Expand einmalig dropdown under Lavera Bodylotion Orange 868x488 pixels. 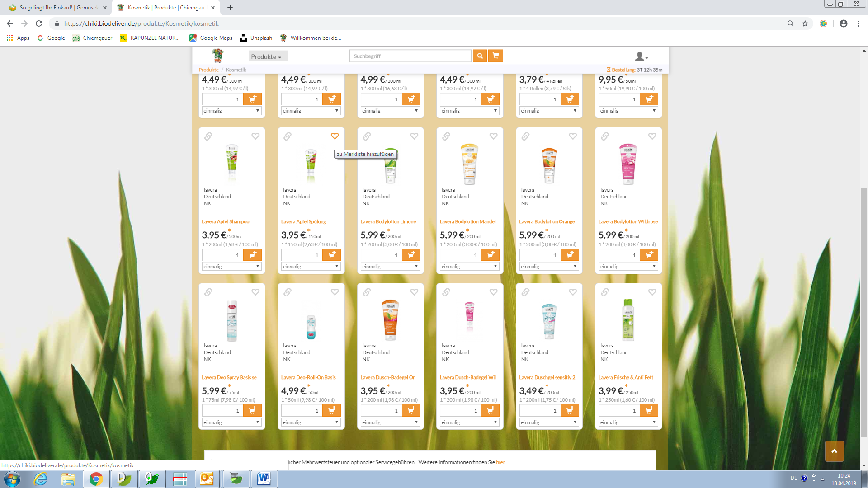point(549,267)
